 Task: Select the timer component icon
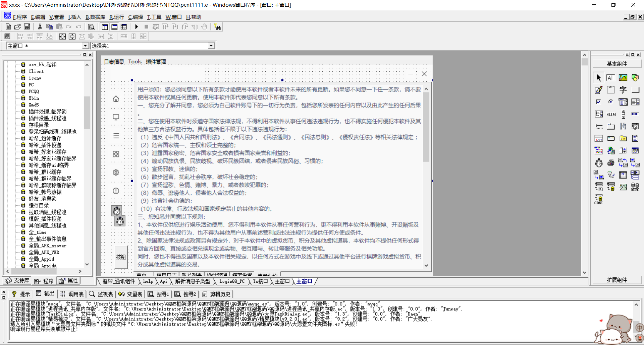(x=598, y=162)
